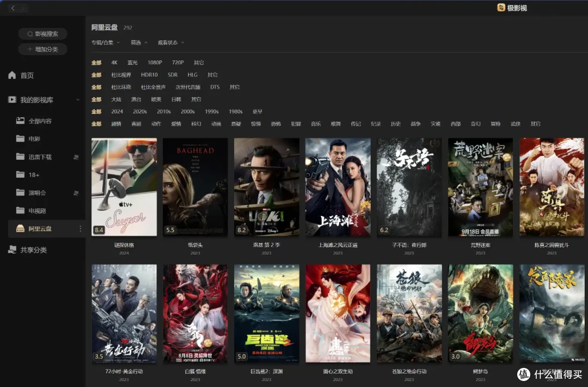Image resolution: width=588 pixels, height=387 pixels.
Task: Collapse the 我的影视库 chevron
Action: 78,100
